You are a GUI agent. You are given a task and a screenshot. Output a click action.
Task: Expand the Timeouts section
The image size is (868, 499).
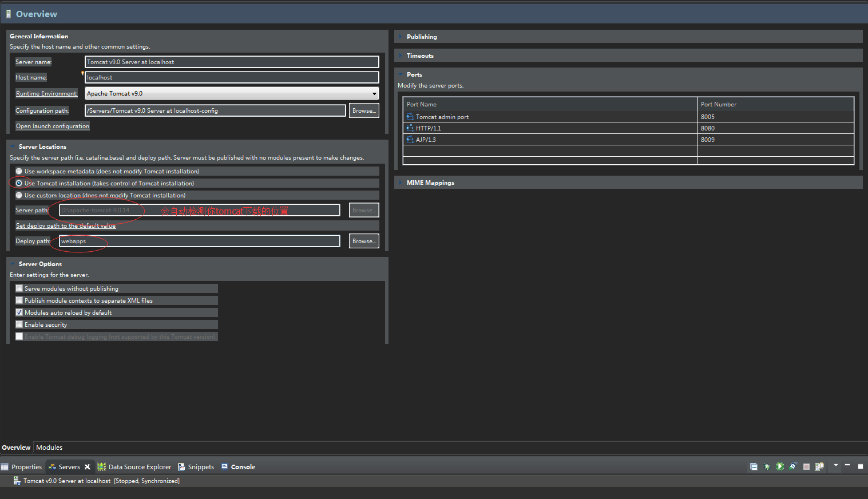pos(401,56)
